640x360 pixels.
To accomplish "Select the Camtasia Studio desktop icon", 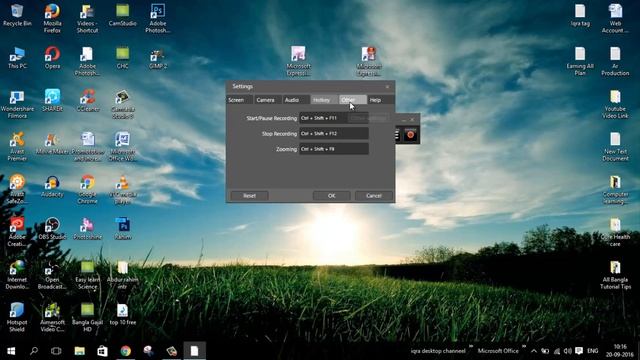I will pyautogui.click(x=122, y=104).
